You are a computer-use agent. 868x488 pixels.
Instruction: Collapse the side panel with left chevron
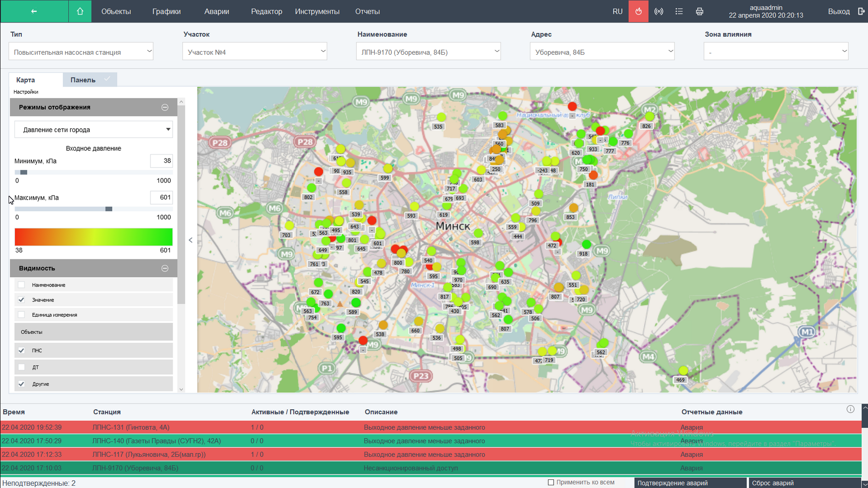(191, 240)
